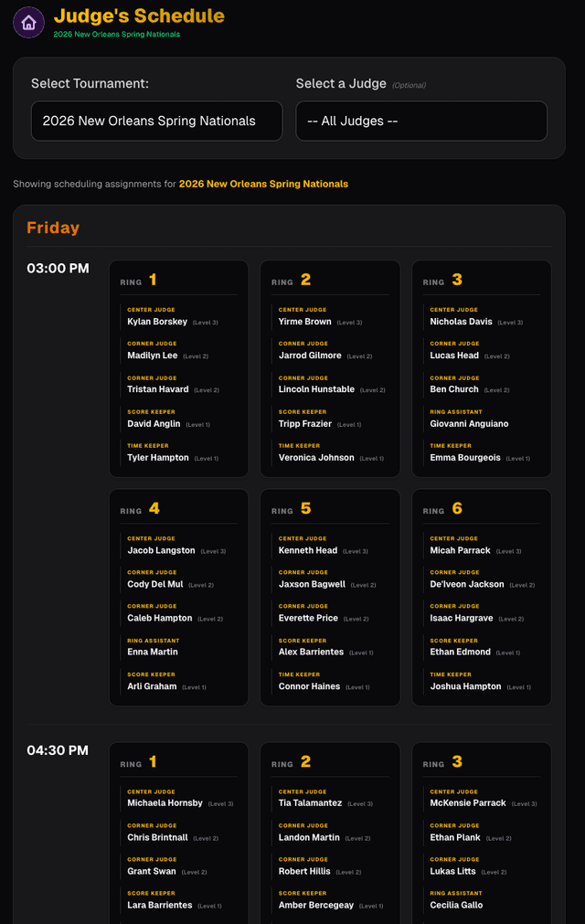Image resolution: width=585 pixels, height=924 pixels.
Task: Click Kenneth Head in Ring 5
Action: click(308, 550)
